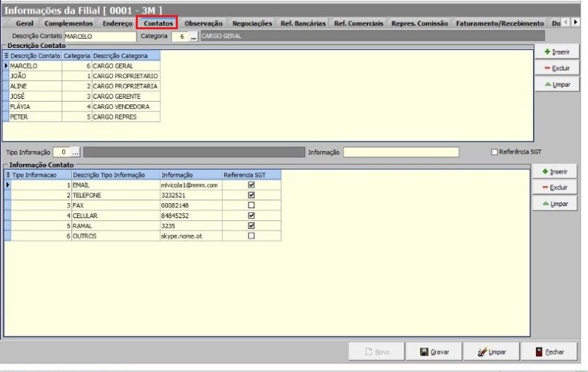Click the Informação text field
This screenshot has height=372, width=588.
(401, 152)
